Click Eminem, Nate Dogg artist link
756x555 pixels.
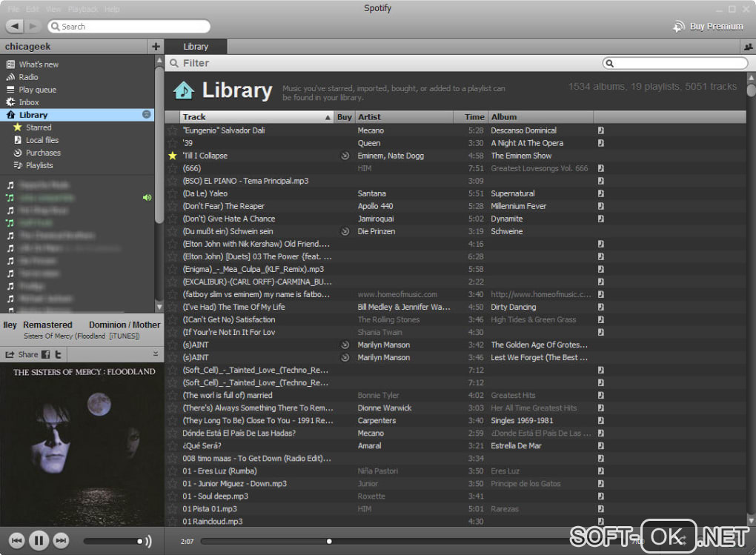[x=391, y=156]
